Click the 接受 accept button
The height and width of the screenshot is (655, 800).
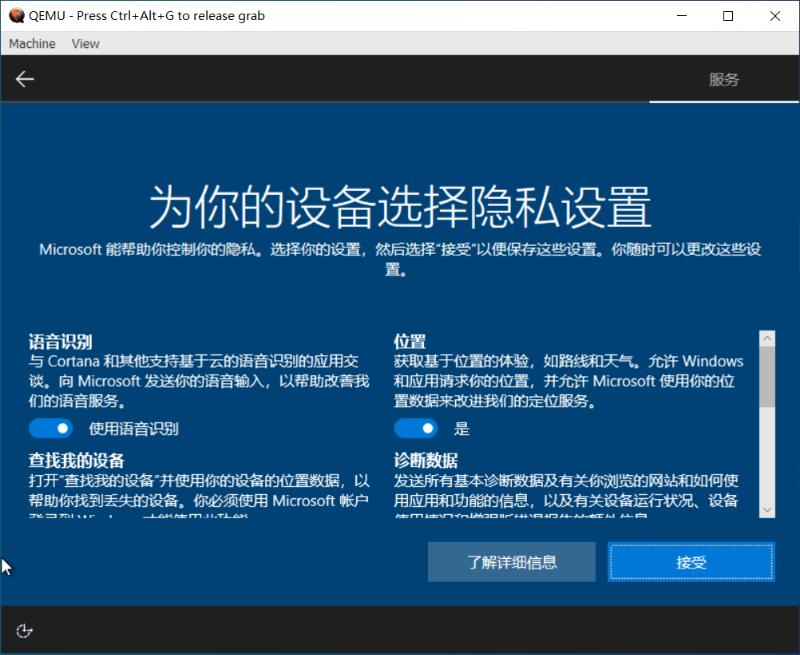pyautogui.click(x=691, y=562)
